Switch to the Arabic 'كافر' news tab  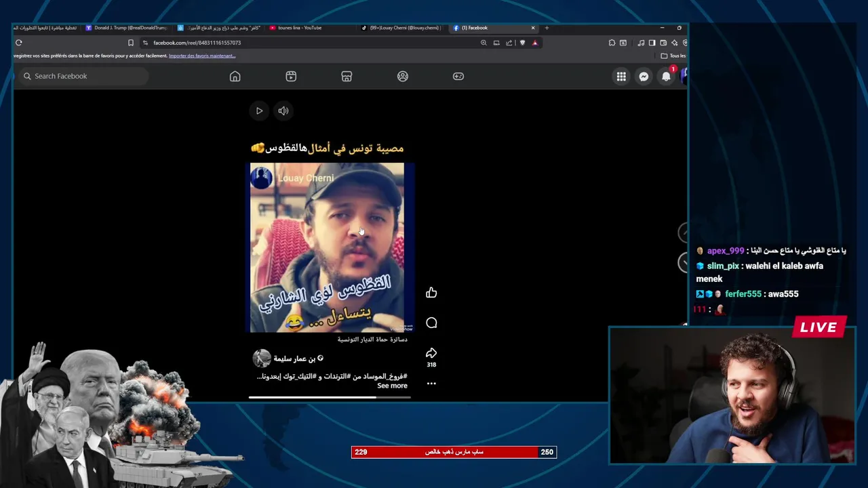pyautogui.click(x=219, y=28)
